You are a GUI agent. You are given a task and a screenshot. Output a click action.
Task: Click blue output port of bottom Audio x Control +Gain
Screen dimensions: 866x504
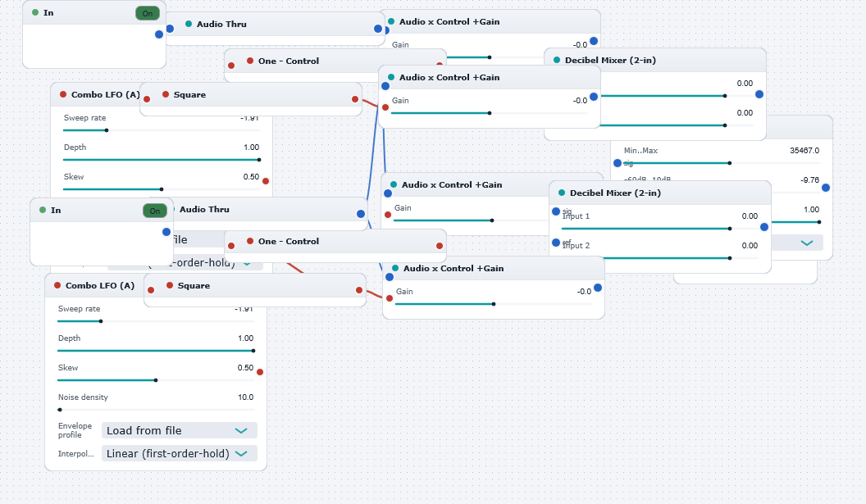coord(598,288)
